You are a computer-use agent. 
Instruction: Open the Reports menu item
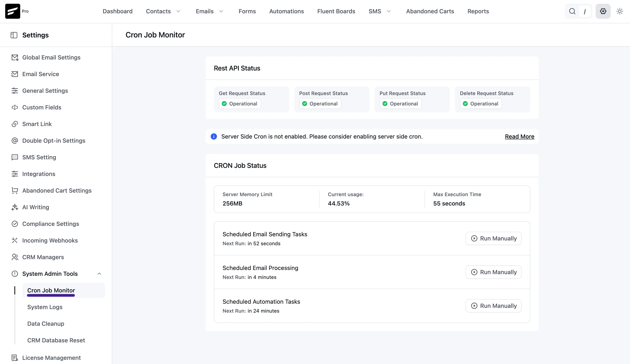pos(478,11)
